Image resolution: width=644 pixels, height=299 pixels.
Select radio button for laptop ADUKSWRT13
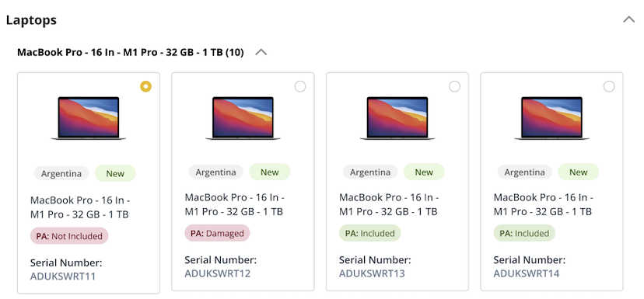click(x=455, y=86)
